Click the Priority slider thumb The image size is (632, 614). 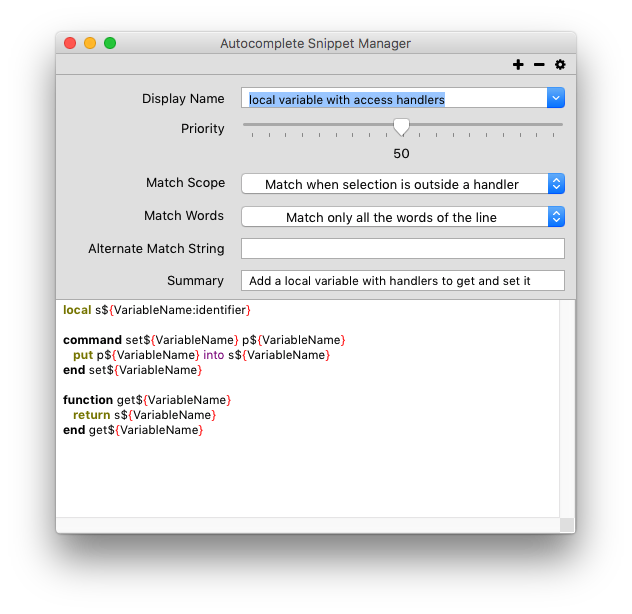(401, 126)
